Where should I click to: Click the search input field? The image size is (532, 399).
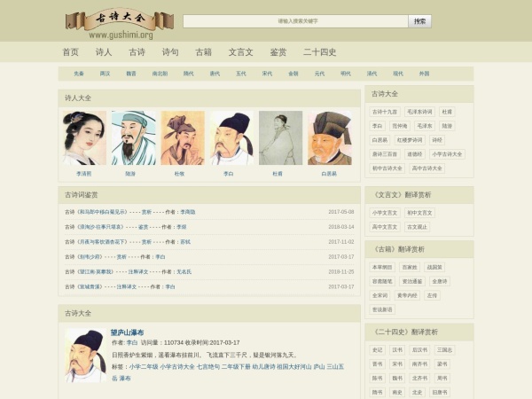click(x=296, y=20)
